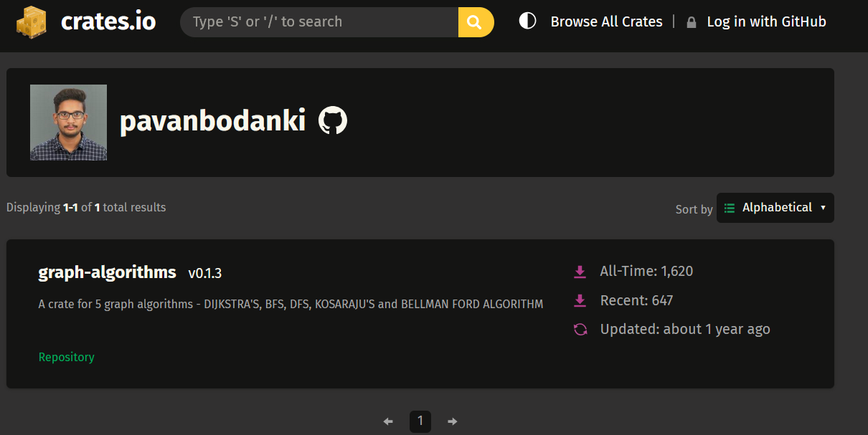
Task: Click the yellow magnifier search button
Action: [476, 22]
